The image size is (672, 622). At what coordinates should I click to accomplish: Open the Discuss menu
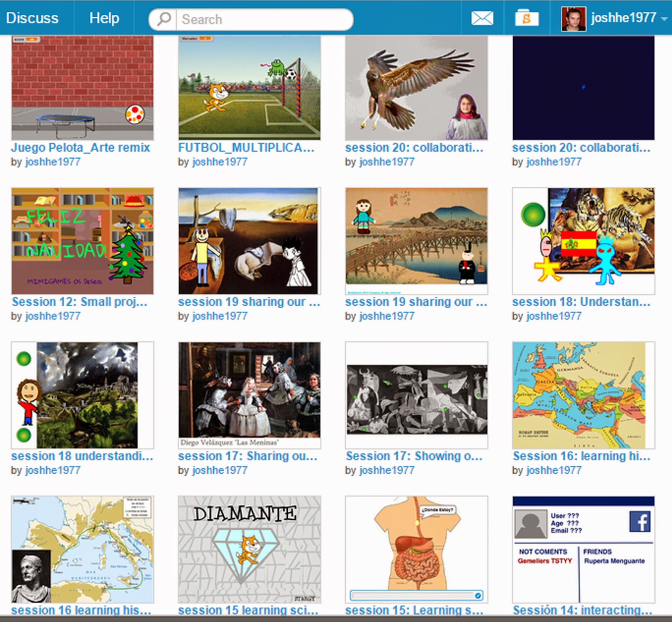click(x=32, y=18)
